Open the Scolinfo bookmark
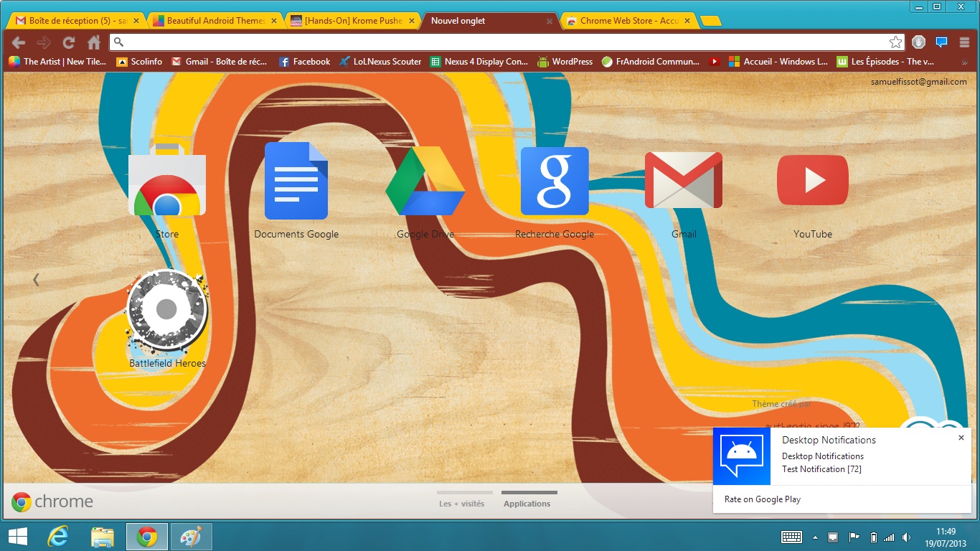 139,62
